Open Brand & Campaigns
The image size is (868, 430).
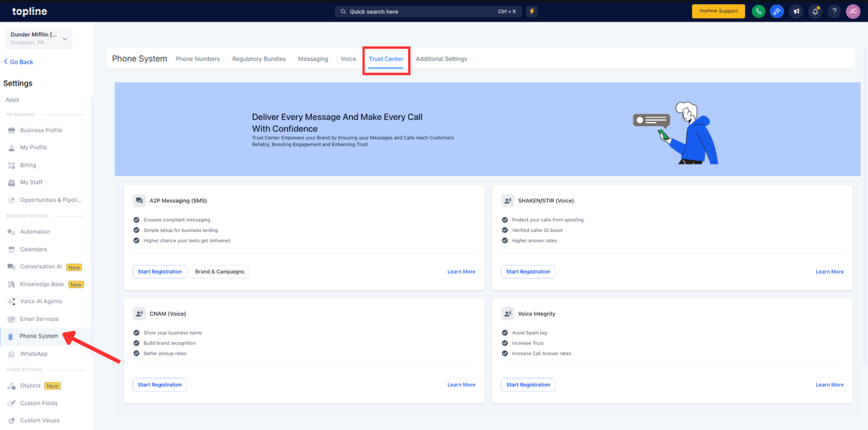220,272
